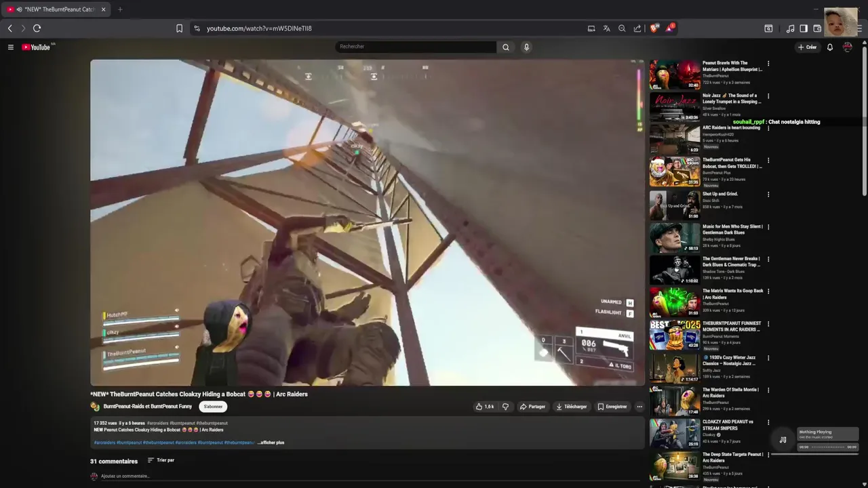The height and width of the screenshot is (488, 868).
Task: Click the share page icon in address bar
Action: click(x=637, y=28)
